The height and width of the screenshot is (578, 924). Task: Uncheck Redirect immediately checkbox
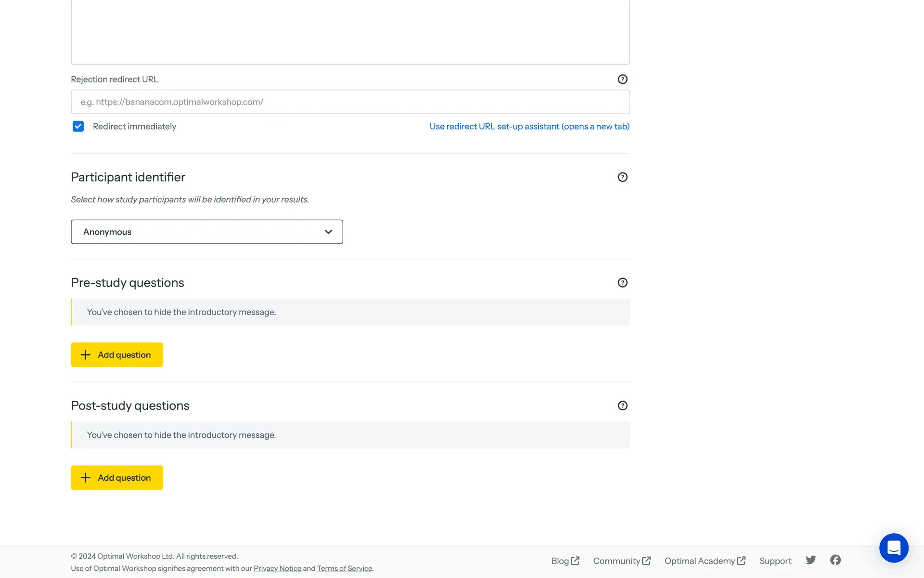[78, 126]
